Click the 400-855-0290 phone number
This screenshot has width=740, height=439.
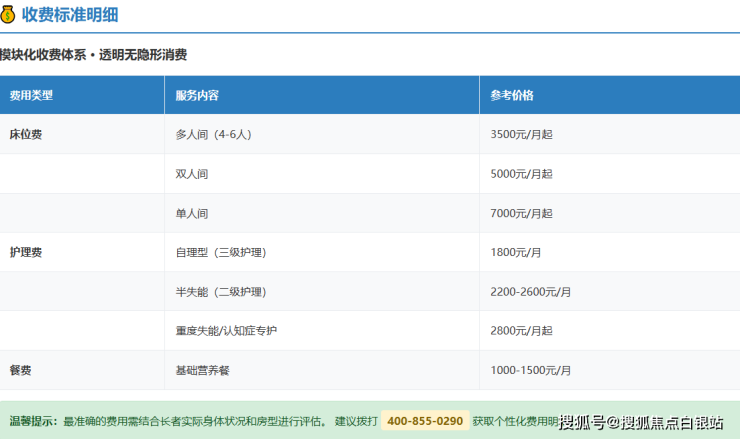(425, 421)
